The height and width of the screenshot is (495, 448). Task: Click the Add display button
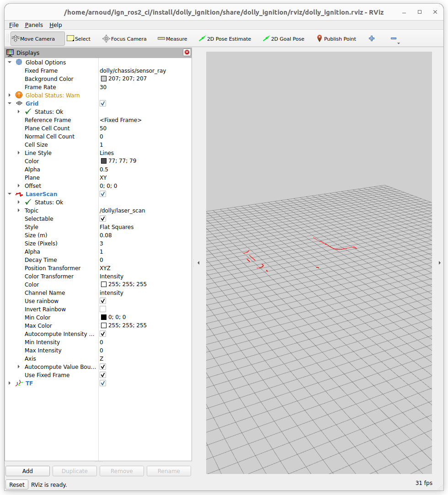[x=27, y=471]
